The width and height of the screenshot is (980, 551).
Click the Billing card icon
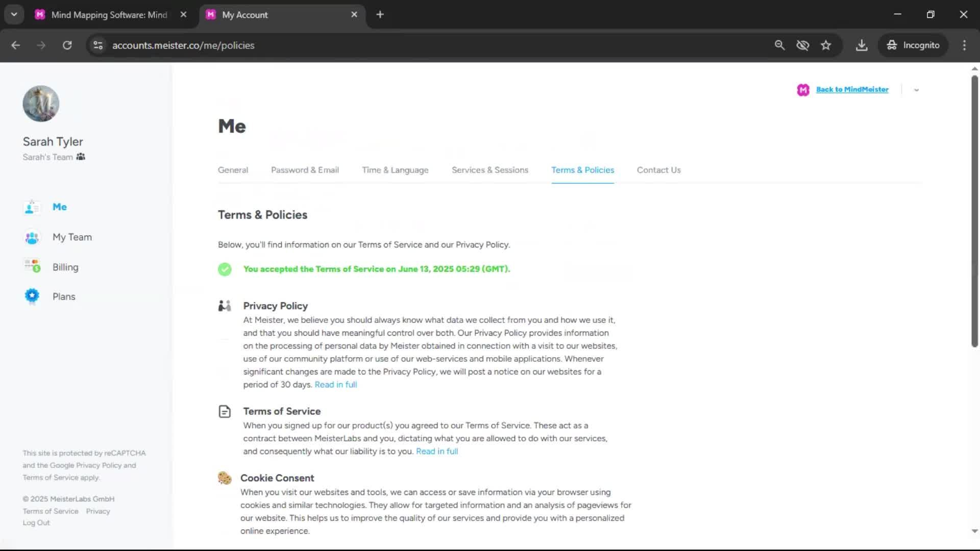pyautogui.click(x=32, y=266)
